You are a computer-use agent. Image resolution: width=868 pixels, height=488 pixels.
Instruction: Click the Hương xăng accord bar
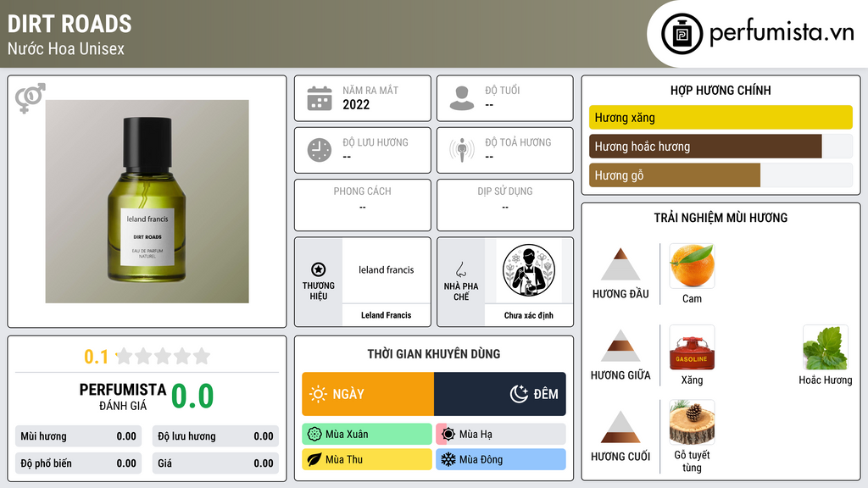coord(721,117)
